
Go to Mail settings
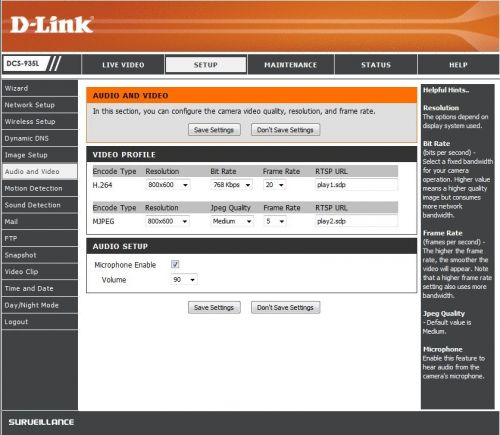(40, 222)
